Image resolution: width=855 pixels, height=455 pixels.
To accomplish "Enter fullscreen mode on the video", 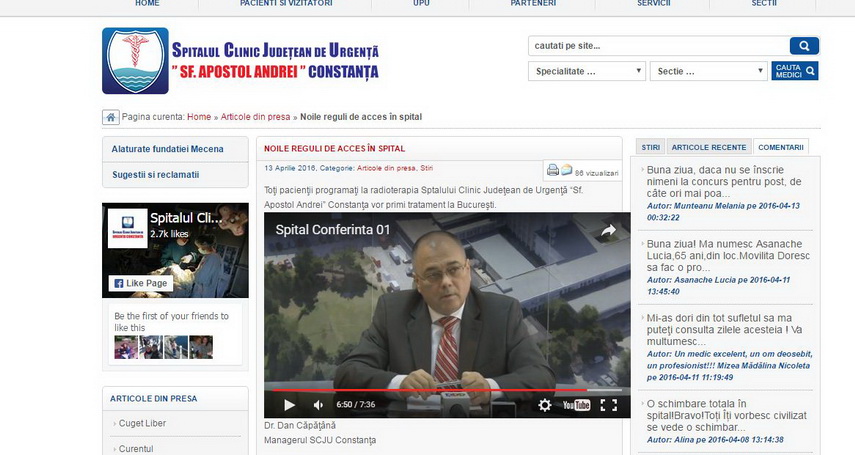I will point(608,405).
